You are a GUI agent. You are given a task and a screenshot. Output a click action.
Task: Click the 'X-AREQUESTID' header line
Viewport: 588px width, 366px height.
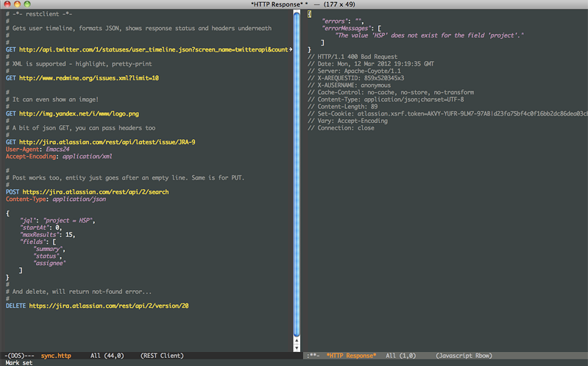point(356,78)
